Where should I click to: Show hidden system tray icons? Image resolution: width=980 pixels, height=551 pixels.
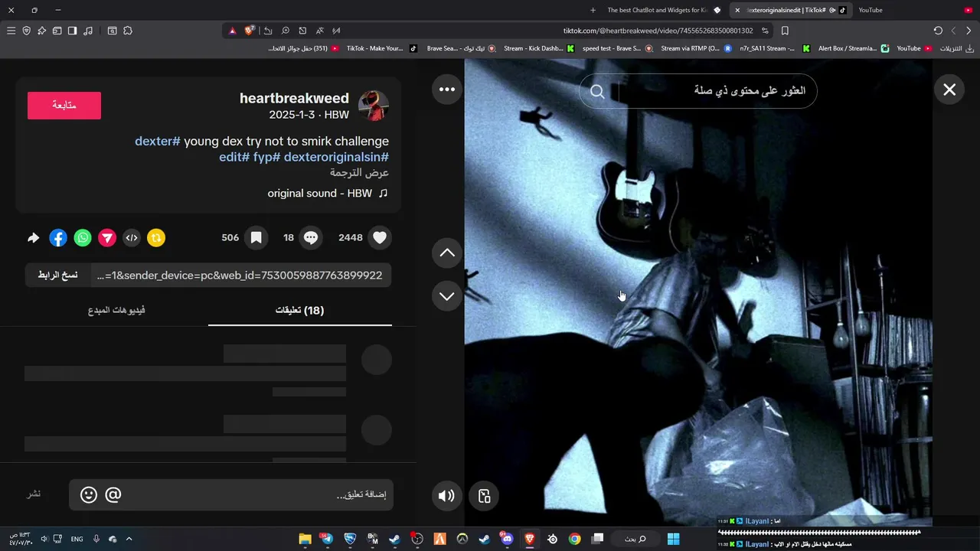coord(129,539)
